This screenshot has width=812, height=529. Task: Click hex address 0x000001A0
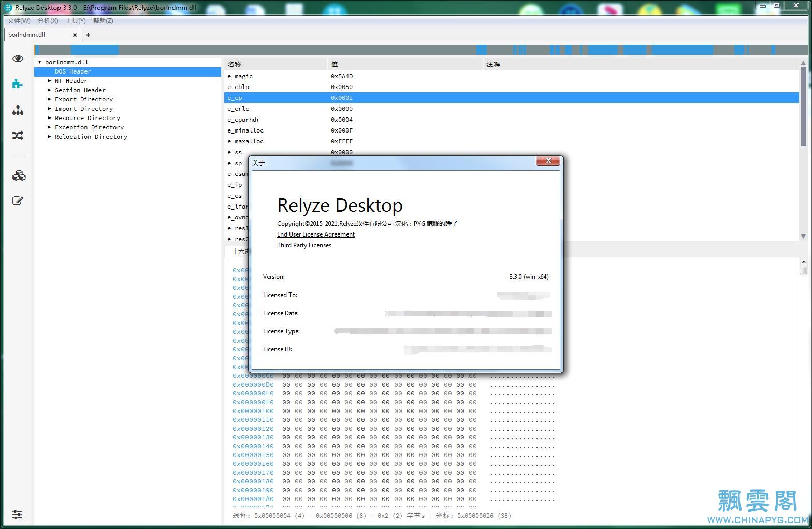[x=253, y=499]
